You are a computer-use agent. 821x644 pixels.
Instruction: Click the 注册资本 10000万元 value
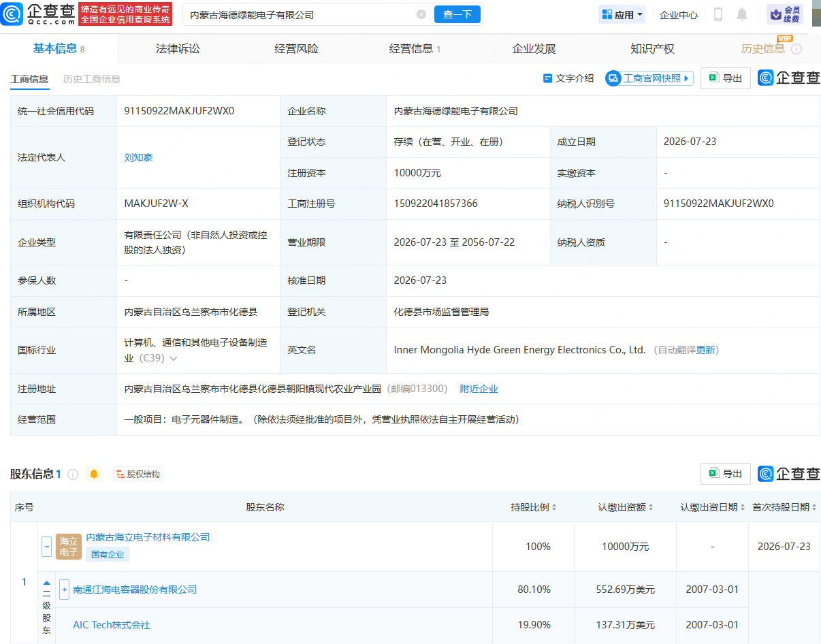(417, 173)
